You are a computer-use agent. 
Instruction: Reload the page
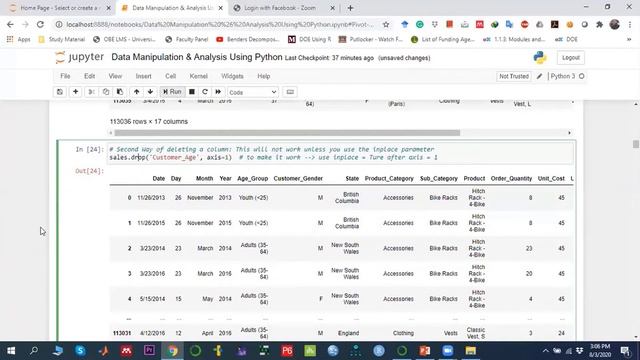pos(40,24)
